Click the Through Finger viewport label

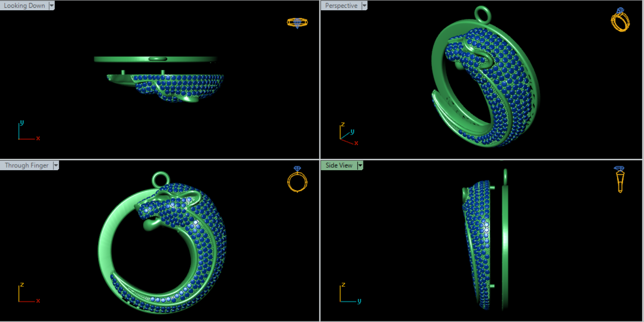[x=27, y=166]
